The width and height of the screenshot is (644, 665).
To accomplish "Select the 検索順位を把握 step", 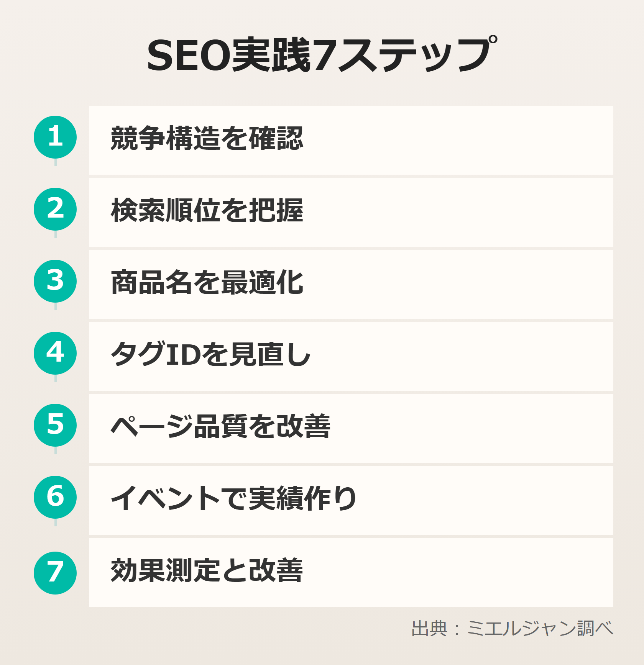I will pos(207,211).
